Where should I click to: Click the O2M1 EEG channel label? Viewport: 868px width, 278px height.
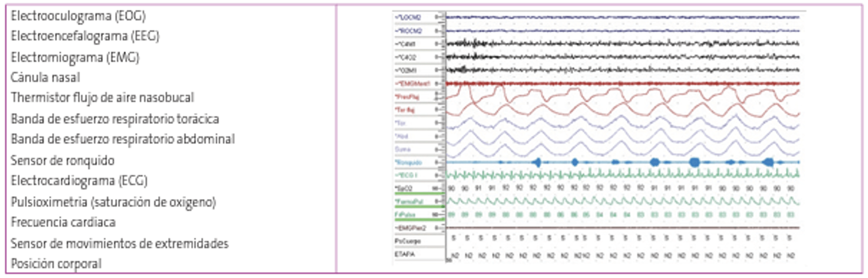(406, 70)
